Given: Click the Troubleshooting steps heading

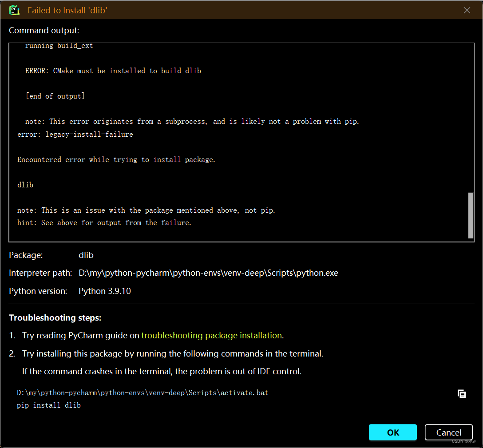Looking at the screenshot, I should (x=55, y=317).
